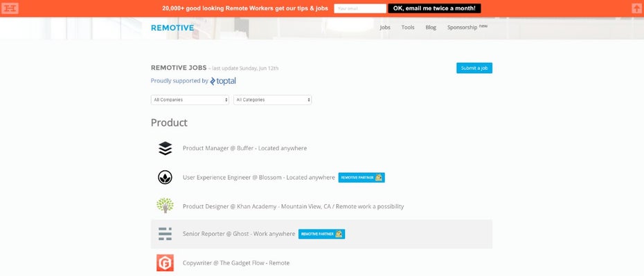Click 'OK, email me twice a month!' button
Viewport: 644px width, 276px height.
(x=435, y=8)
